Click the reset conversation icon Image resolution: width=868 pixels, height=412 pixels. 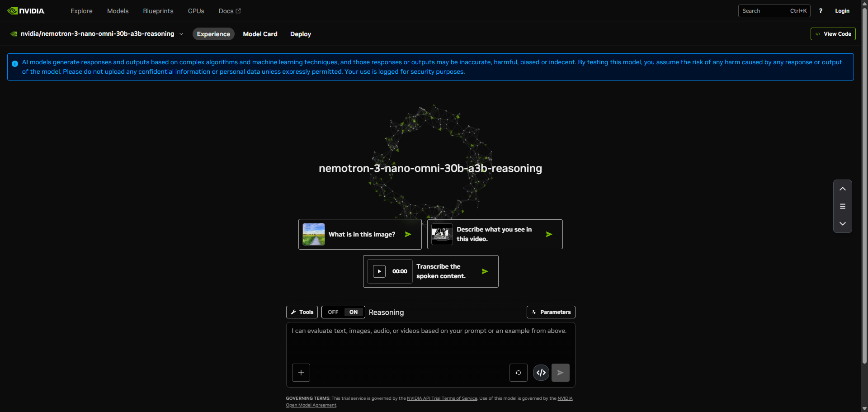coord(519,373)
